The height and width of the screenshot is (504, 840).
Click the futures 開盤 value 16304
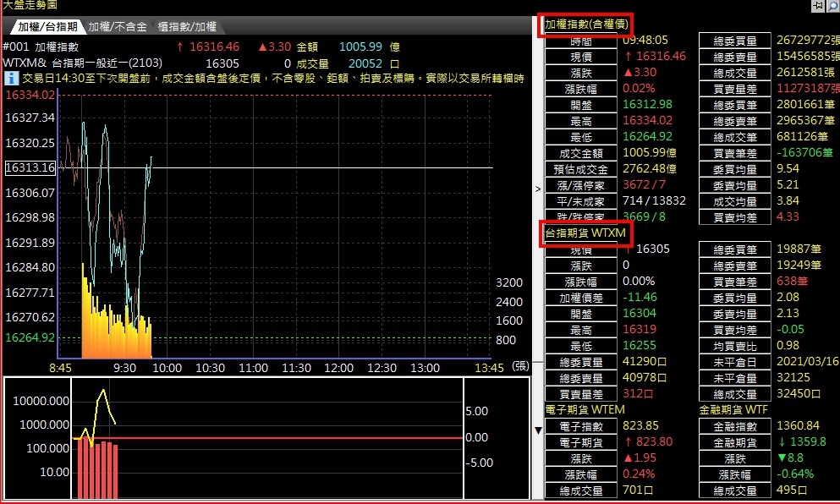click(x=640, y=314)
